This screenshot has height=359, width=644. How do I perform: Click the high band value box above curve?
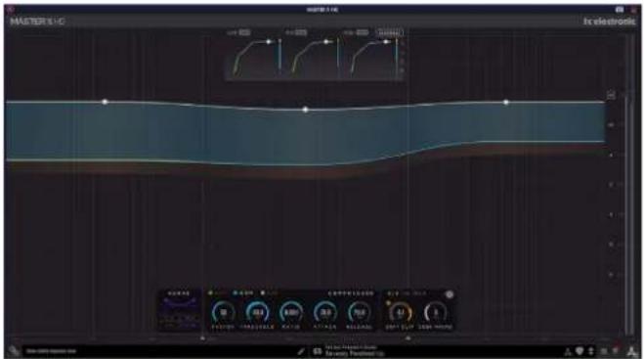point(363,32)
